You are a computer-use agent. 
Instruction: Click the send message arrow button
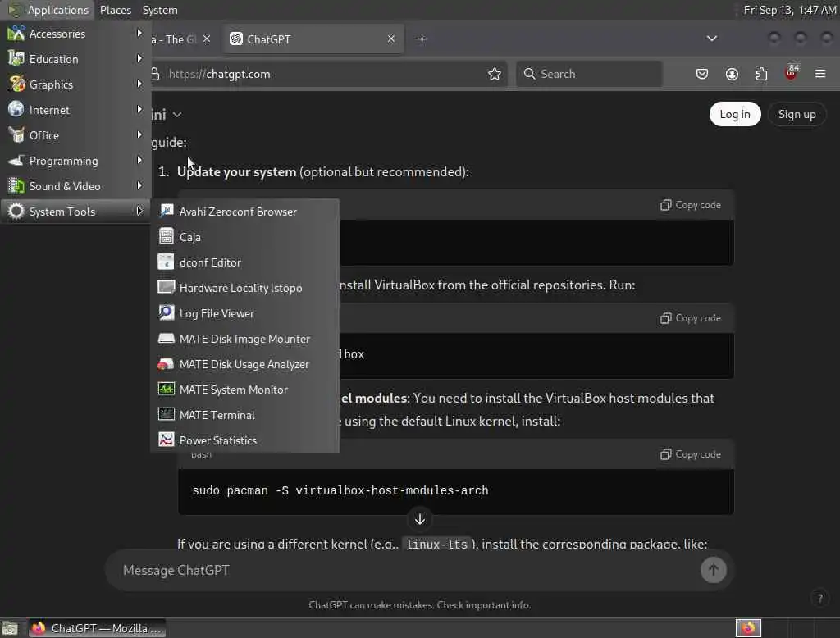[713, 570]
